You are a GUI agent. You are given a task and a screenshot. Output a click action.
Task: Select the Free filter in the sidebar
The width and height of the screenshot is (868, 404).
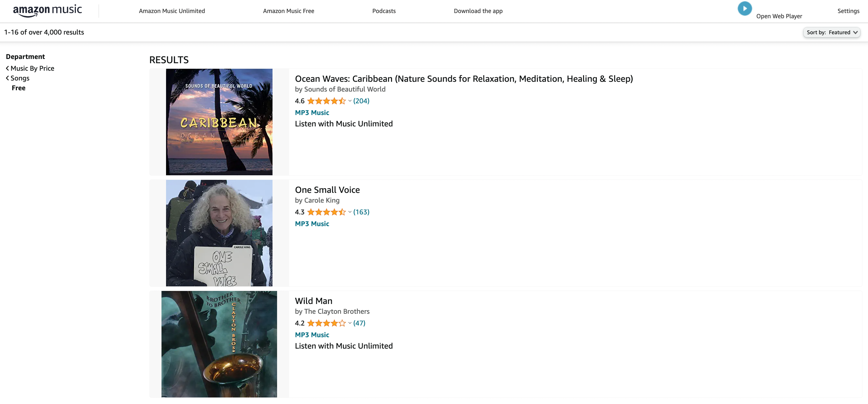click(19, 88)
